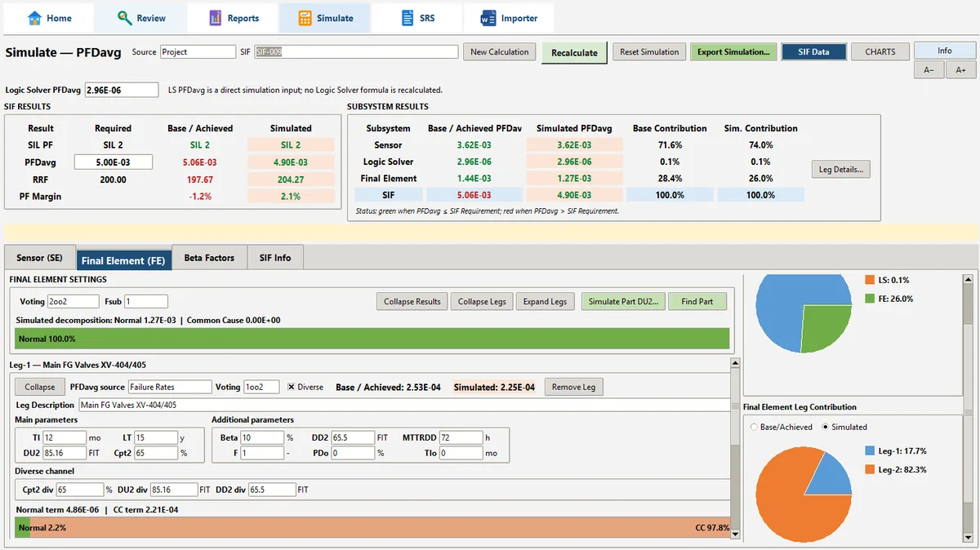Switch to the Beta Factors tab
The height and width of the screenshot is (550, 980).
point(209,258)
